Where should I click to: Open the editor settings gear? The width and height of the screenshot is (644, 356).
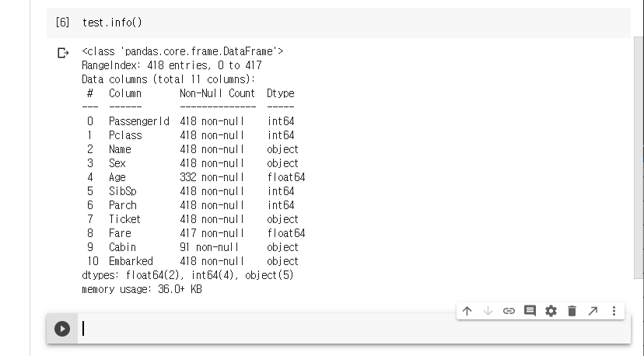coord(551,311)
